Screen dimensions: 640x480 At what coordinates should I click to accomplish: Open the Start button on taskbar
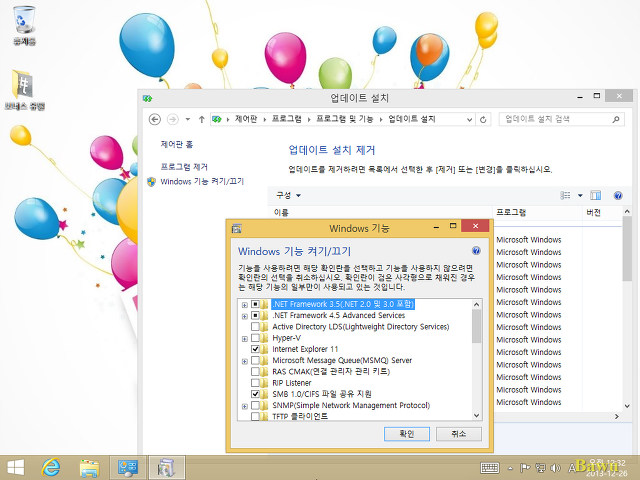pyautogui.click(x=16, y=467)
